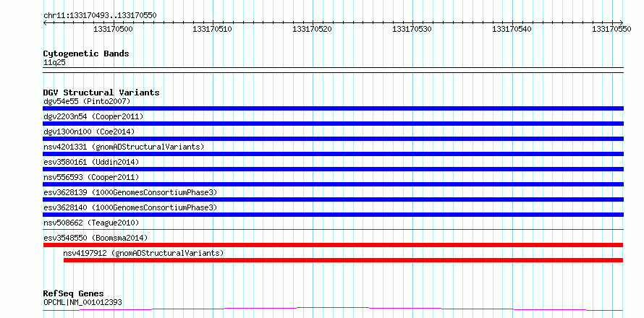Select the blue bar under nsv556593
The height and width of the screenshot is (318, 644).
(x=333, y=184)
